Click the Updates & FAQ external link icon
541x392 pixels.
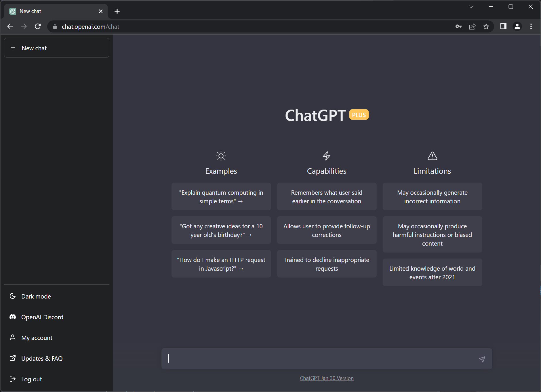click(13, 358)
